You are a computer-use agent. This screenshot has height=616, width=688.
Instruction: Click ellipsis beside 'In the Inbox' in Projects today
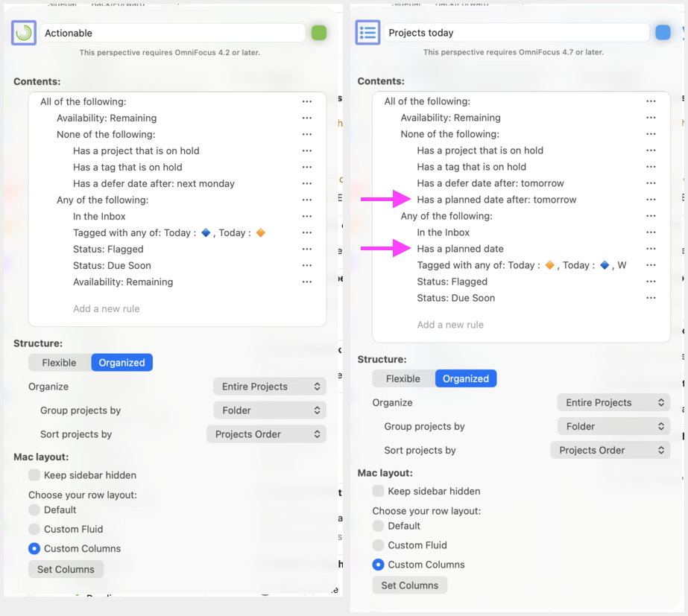tap(651, 232)
